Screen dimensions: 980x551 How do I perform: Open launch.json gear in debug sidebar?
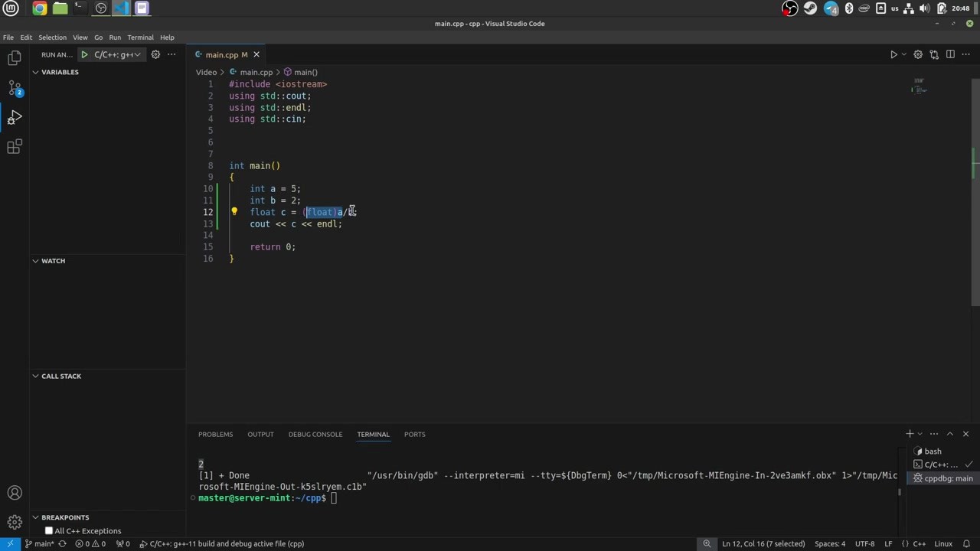(x=155, y=54)
